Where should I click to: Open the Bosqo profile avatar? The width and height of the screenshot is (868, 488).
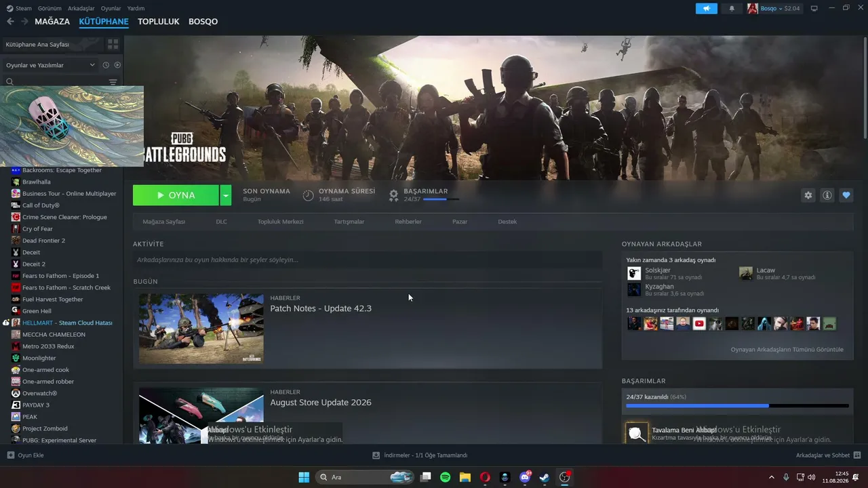tap(752, 8)
